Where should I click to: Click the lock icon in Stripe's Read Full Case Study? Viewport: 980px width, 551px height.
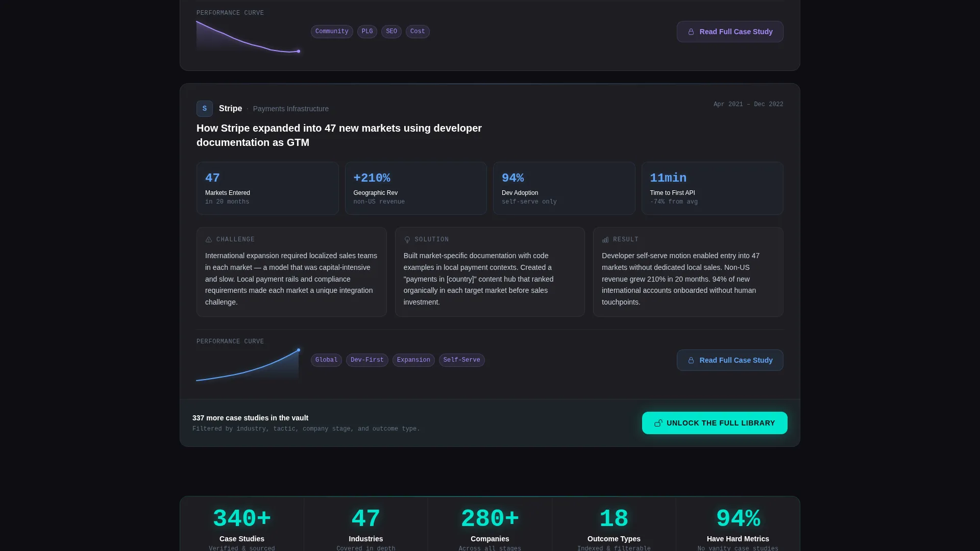691,360
